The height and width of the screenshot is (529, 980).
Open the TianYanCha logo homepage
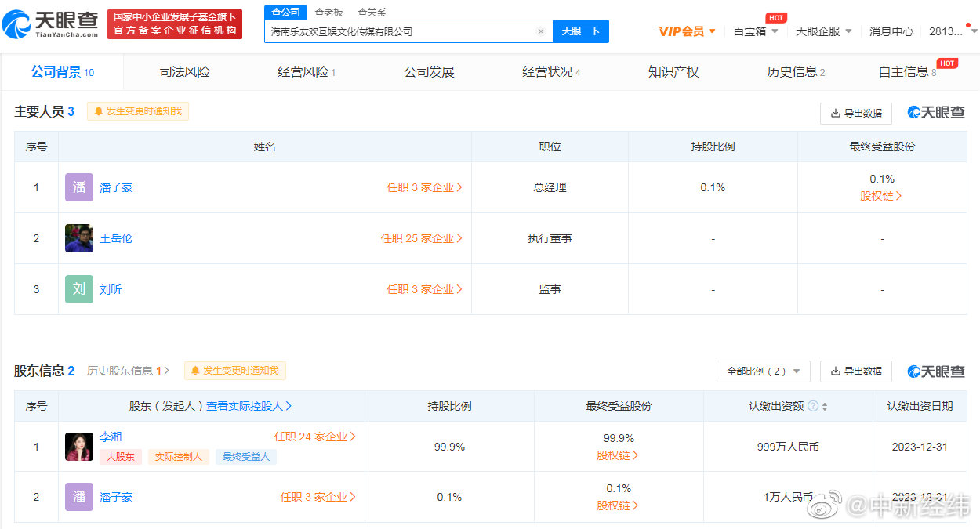(x=51, y=24)
